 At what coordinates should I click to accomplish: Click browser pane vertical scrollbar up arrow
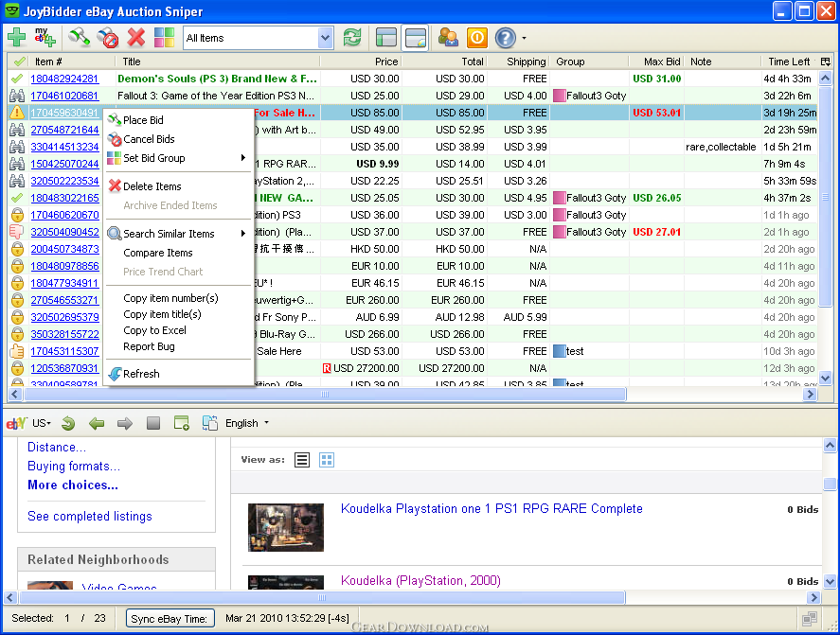pyautogui.click(x=830, y=445)
